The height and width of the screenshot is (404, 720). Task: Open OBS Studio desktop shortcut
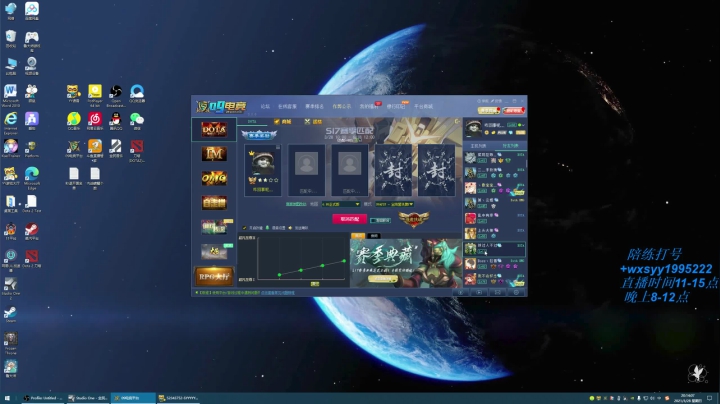click(116, 95)
